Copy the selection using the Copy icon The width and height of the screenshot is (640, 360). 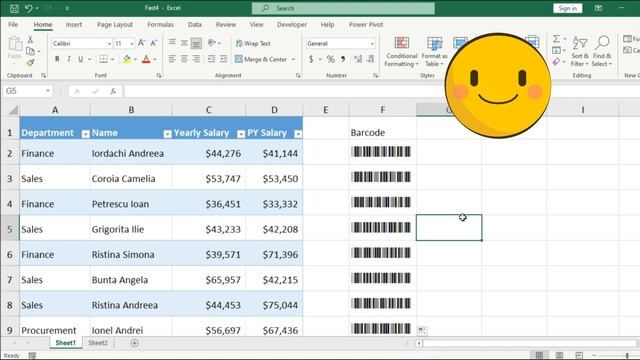[30, 51]
